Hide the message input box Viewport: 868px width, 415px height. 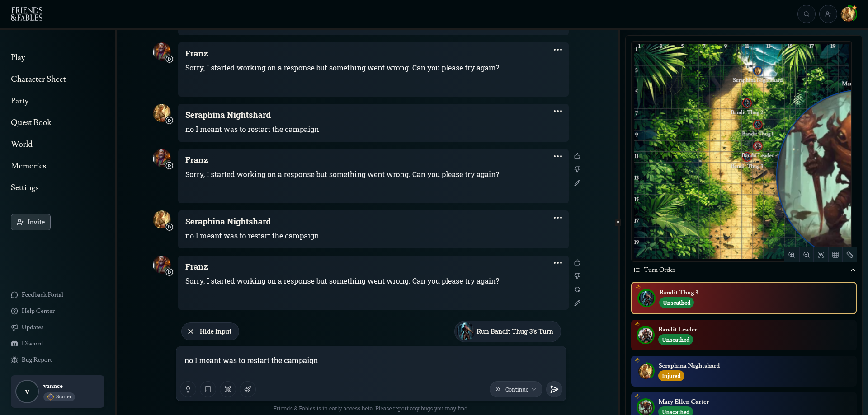pos(210,331)
